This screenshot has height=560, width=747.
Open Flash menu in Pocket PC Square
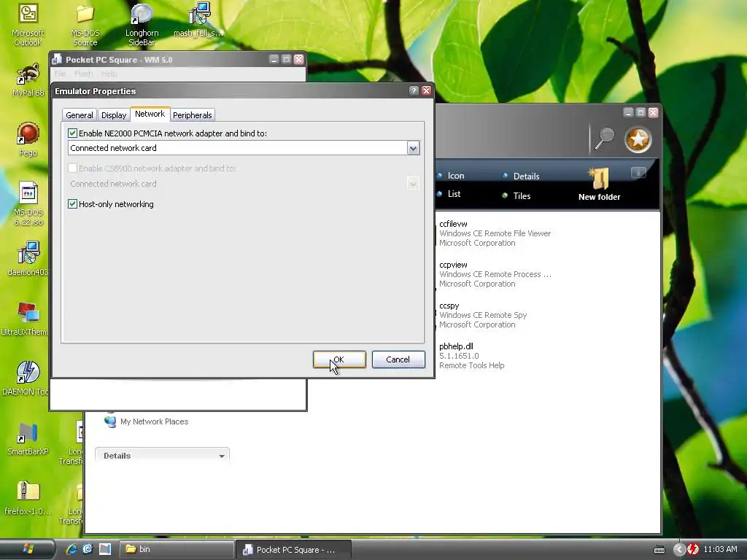click(x=83, y=74)
